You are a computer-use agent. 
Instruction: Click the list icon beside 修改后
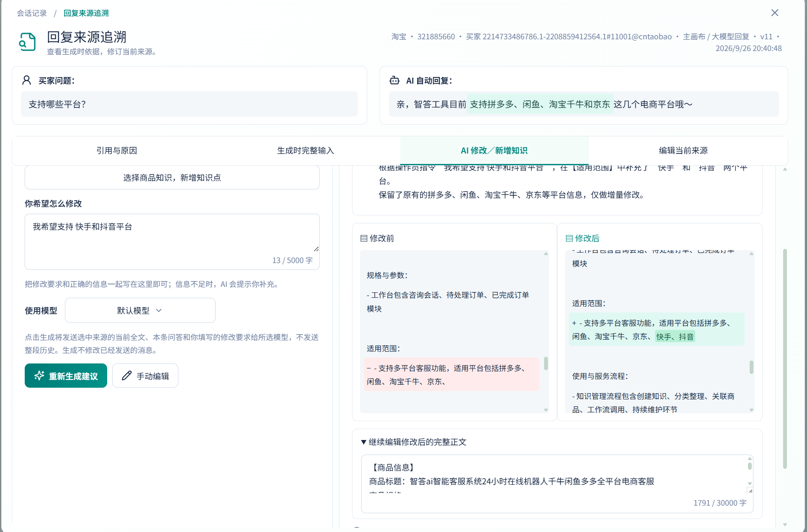tap(569, 238)
